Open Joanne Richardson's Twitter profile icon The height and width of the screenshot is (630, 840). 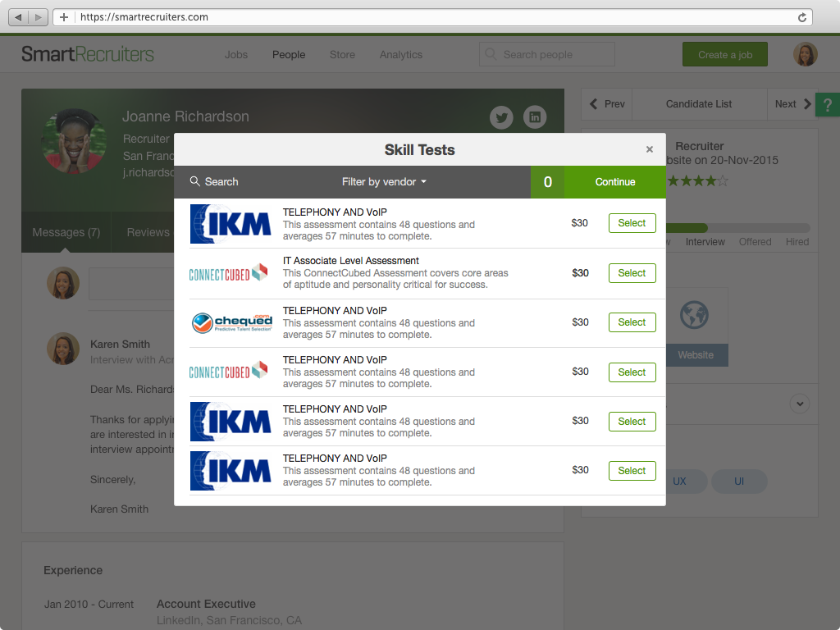(501, 116)
